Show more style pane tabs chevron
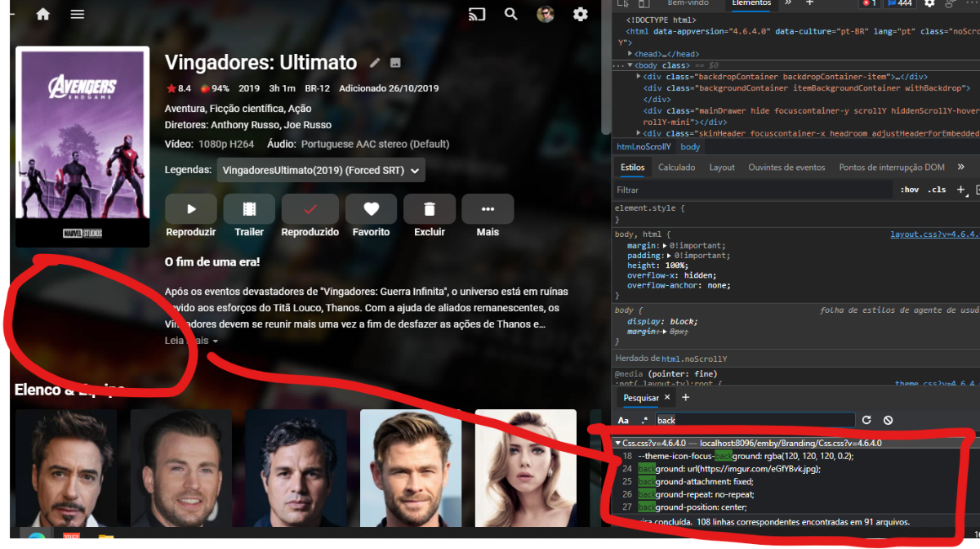Viewport: 980px width, 549px height. pyautogui.click(x=961, y=167)
